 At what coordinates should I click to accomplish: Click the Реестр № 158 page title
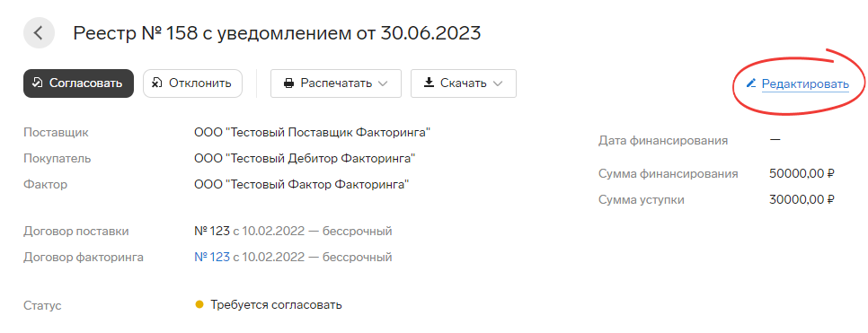pyautogui.click(x=277, y=33)
